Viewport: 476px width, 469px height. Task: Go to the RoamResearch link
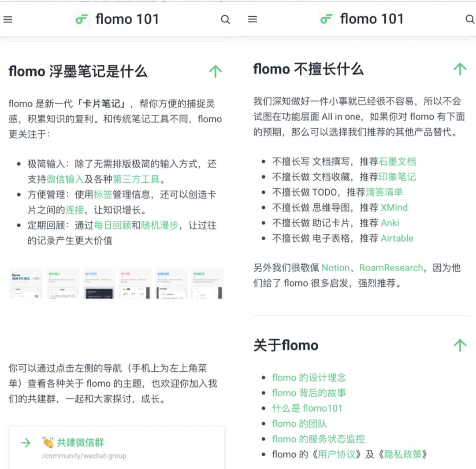click(x=391, y=268)
